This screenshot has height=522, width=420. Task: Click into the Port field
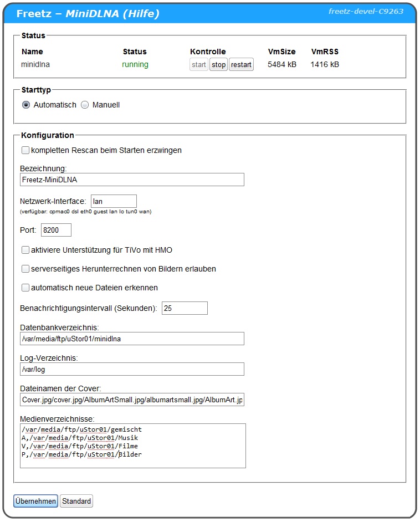55,230
